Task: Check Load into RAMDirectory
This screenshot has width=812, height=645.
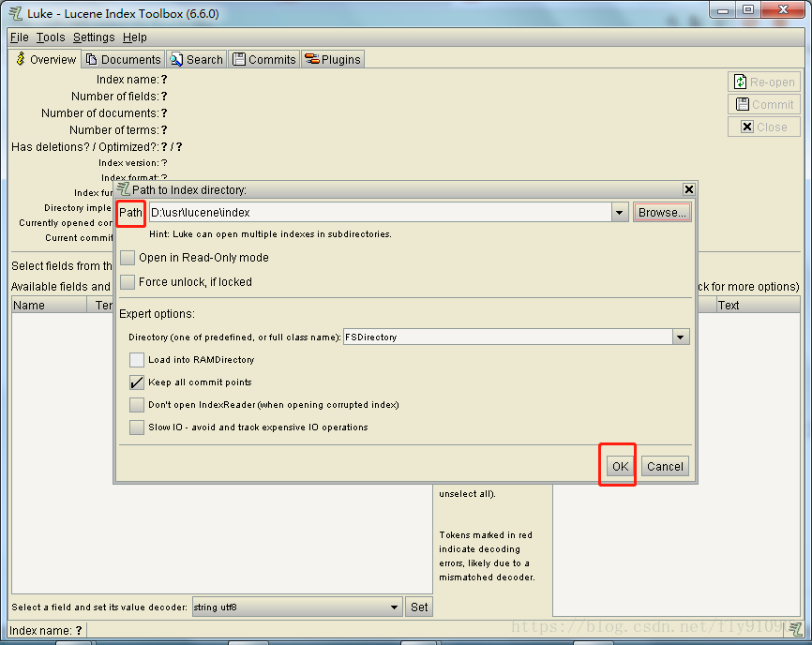Action: coord(137,359)
